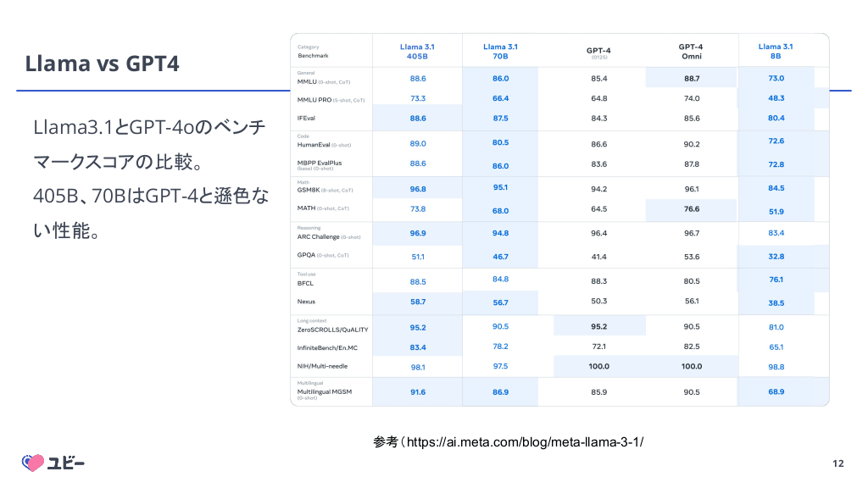The width and height of the screenshot is (868, 488).
Task: Click the slide page number 12
Action: click(x=838, y=463)
